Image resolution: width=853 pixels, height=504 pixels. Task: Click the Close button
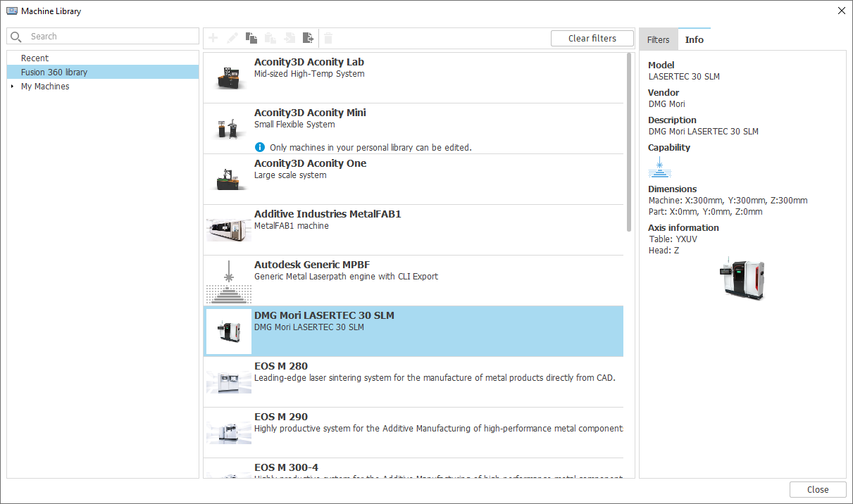tap(818, 489)
